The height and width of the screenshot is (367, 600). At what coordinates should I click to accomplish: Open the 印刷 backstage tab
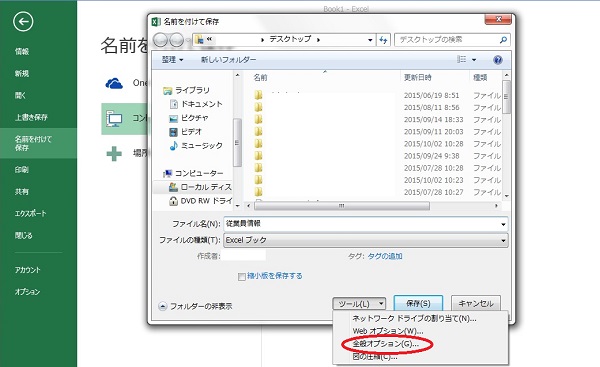pos(22,170)
